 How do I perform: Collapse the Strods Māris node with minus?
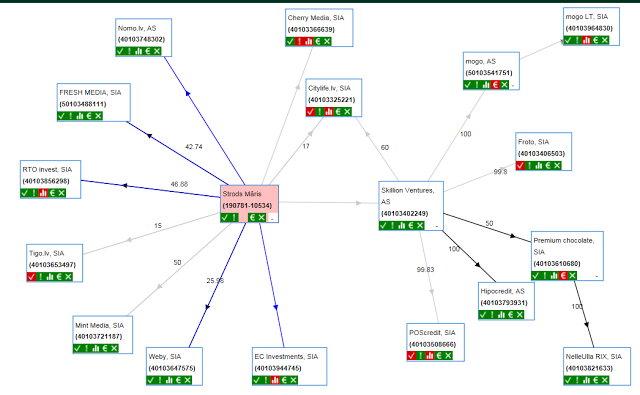click(273, 219)
